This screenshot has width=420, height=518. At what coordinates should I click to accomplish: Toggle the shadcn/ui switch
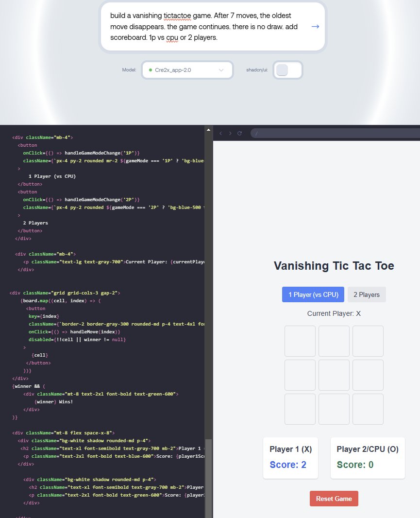tap(288, 70)
